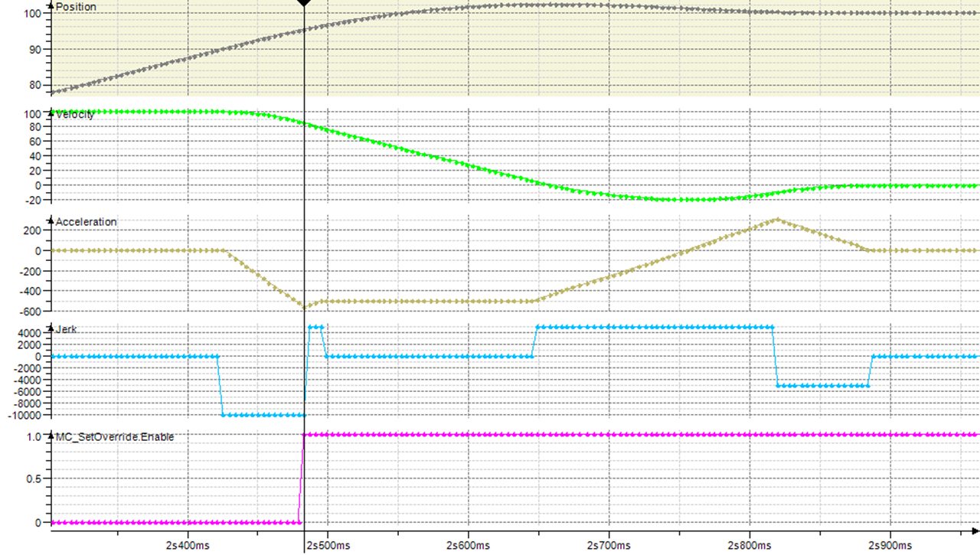Click the 2s400ms time axis label
This screenshot has height=555, width=980.
[188, 545]
